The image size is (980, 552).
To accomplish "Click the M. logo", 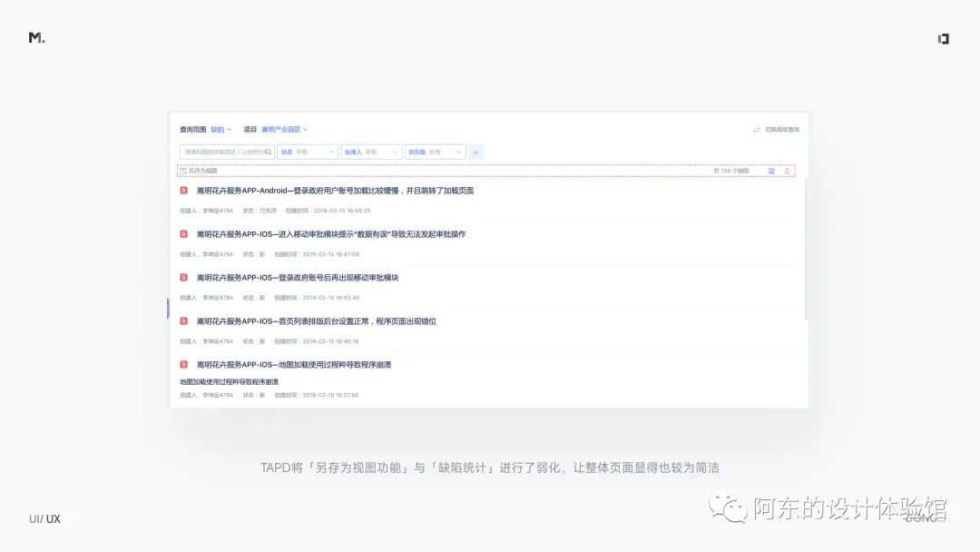I will coord(37,38).
